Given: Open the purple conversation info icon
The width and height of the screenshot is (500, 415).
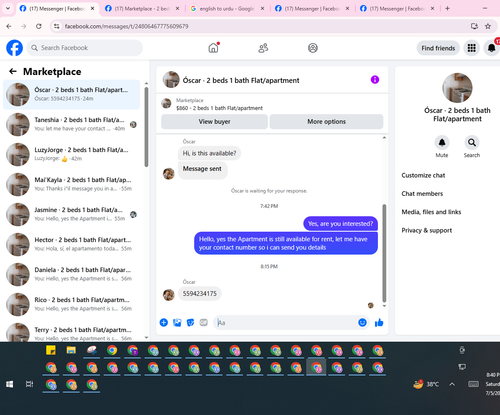Looking at the screenshot, I should [x=375, y=80].
